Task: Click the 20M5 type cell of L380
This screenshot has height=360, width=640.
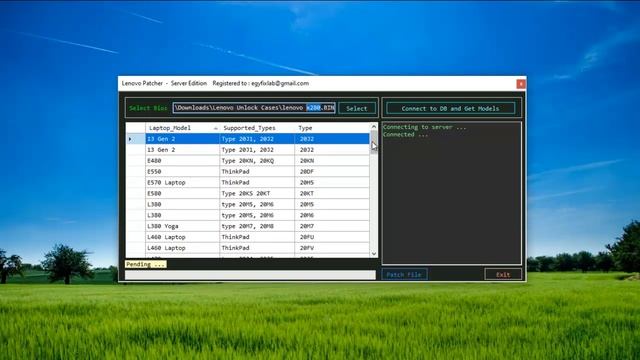Action: 332,204
